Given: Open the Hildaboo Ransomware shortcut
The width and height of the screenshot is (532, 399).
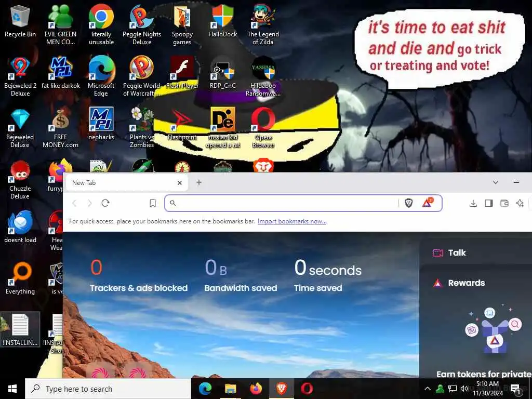Looking at the screenshot, I should 263,77.
